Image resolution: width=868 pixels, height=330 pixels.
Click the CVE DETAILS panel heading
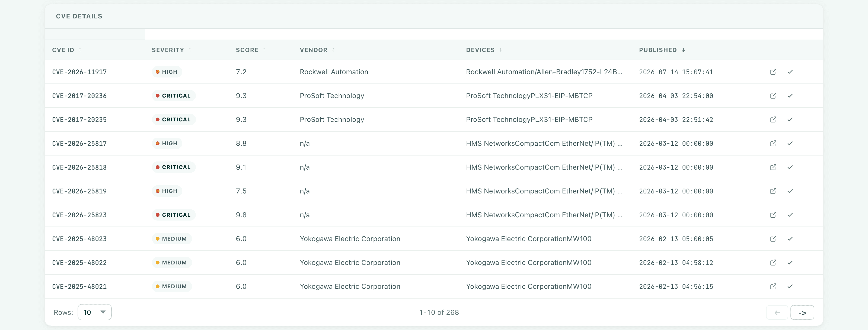tap(79, 16)
